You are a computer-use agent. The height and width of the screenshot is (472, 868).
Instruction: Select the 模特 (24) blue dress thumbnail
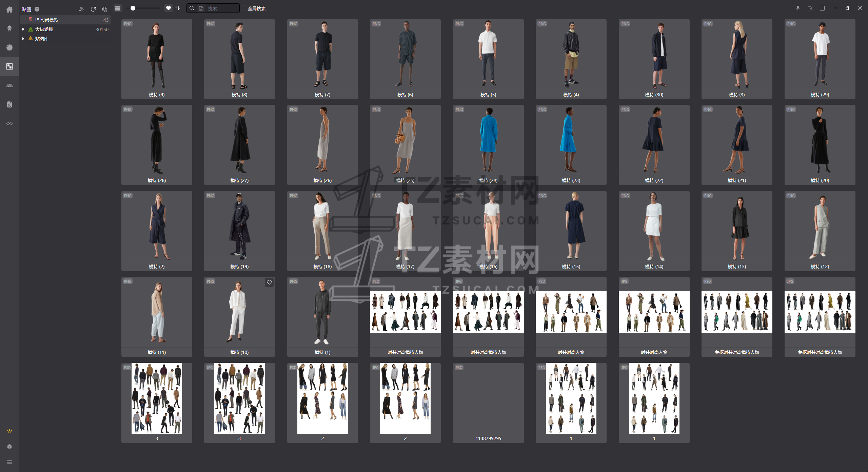(488, 141)
